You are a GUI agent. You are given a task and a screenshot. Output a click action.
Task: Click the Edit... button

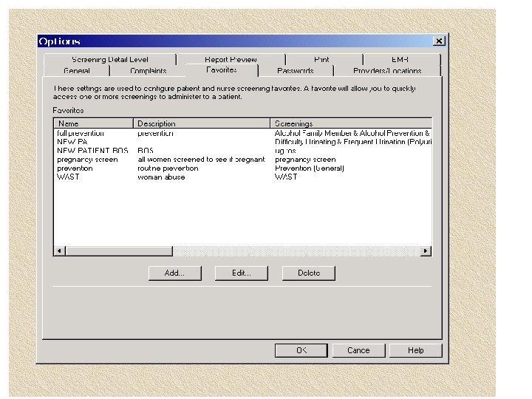tap(241, 273)
